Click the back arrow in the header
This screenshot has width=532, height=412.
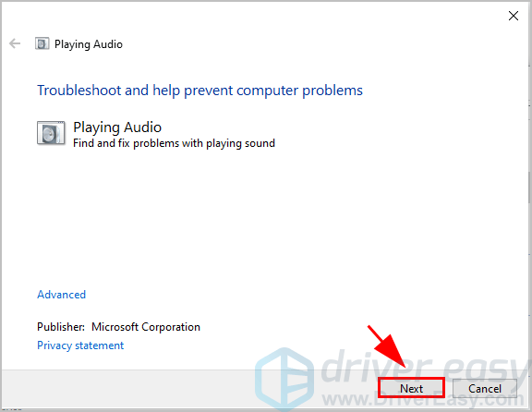click(15, 43)
